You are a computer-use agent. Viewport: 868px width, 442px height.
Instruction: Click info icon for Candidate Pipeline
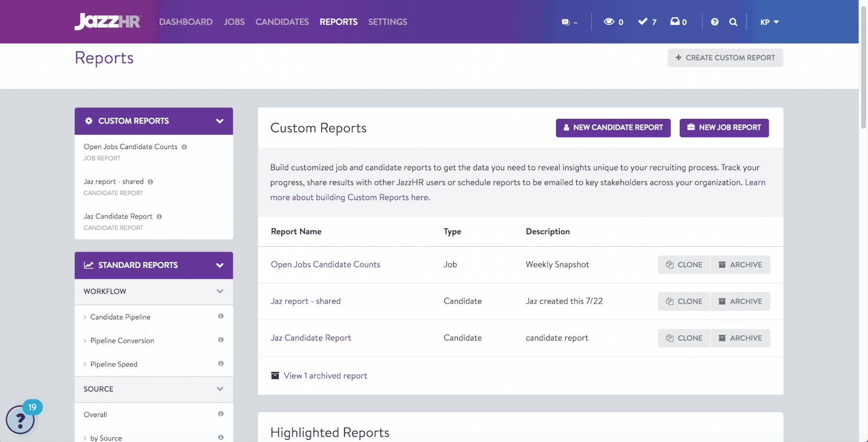coord(221,316)
